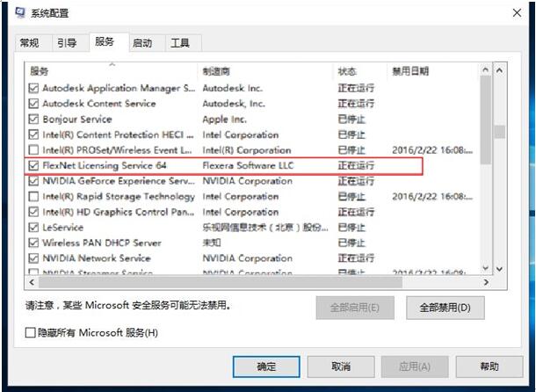Enable Intel(R) Rapid Storage Technology checkbox

point(33,196)
